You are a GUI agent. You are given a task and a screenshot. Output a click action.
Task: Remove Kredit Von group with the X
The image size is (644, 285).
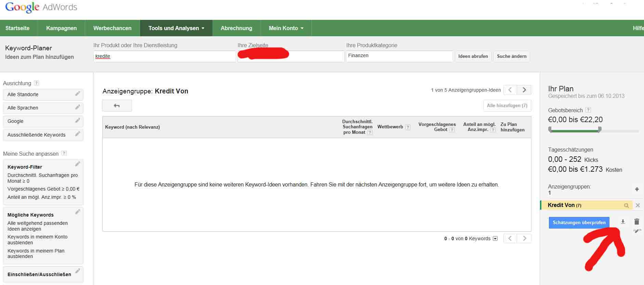tap(638, 205)
